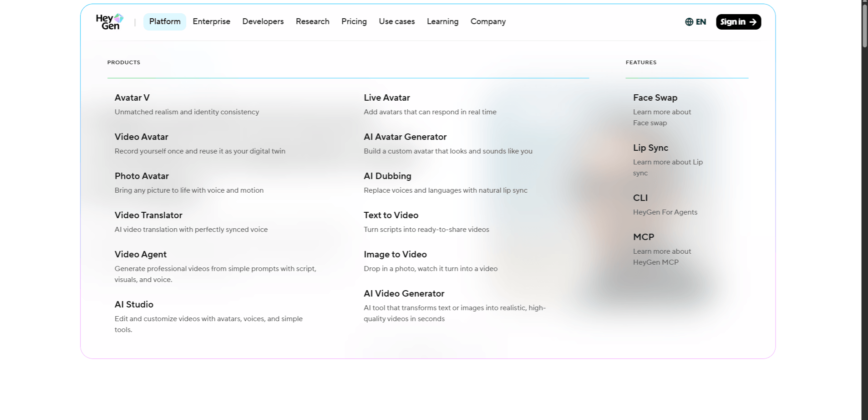Open the Live Avatar product

point(386,97)
